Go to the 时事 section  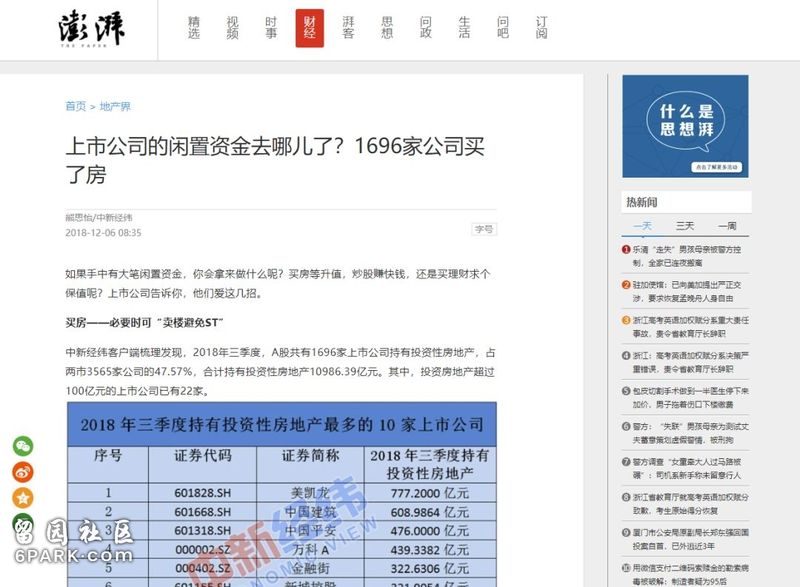click(271, 28)
